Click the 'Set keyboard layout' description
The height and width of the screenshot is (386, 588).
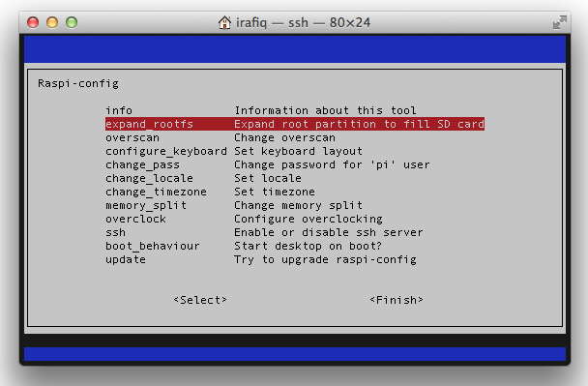(x=299, y=151)
